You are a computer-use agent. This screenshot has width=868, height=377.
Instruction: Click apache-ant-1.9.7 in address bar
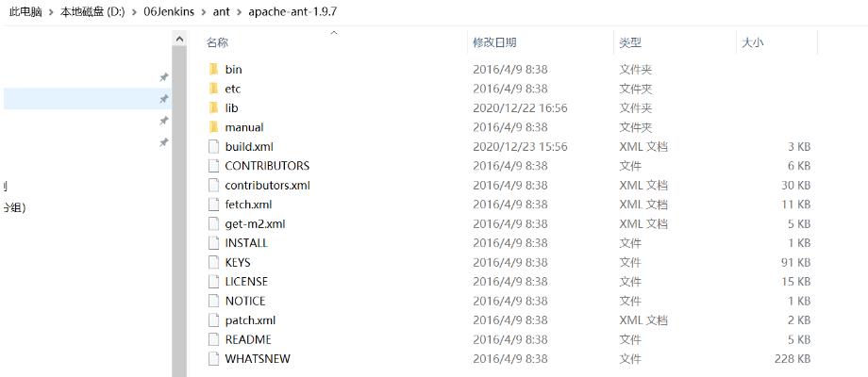coord(291,12)
